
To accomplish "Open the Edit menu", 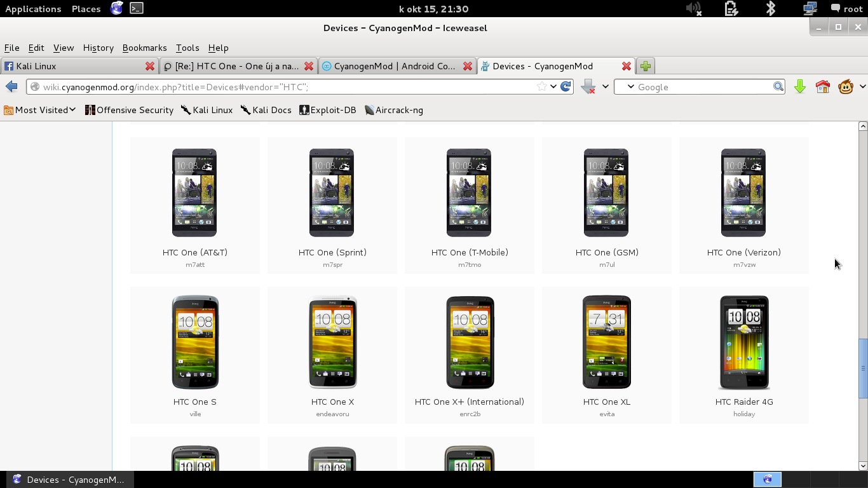I will pyautogui.click(x=36, y=48).
